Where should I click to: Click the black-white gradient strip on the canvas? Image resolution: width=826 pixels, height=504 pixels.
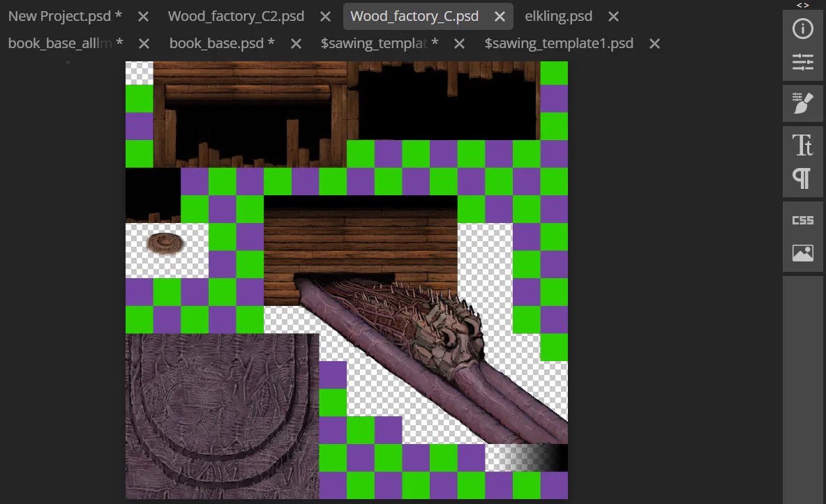pyautogui.click(x=526, y=458)
